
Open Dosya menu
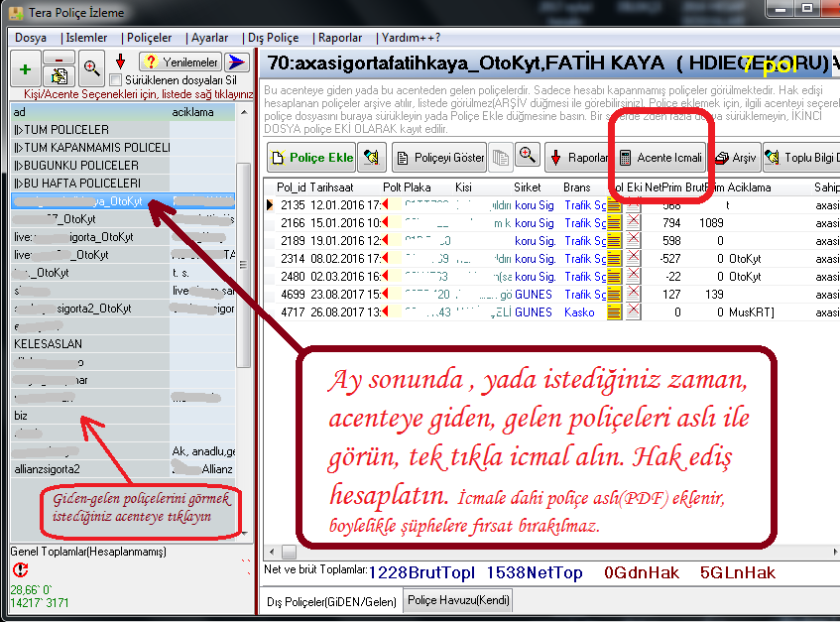31,38
